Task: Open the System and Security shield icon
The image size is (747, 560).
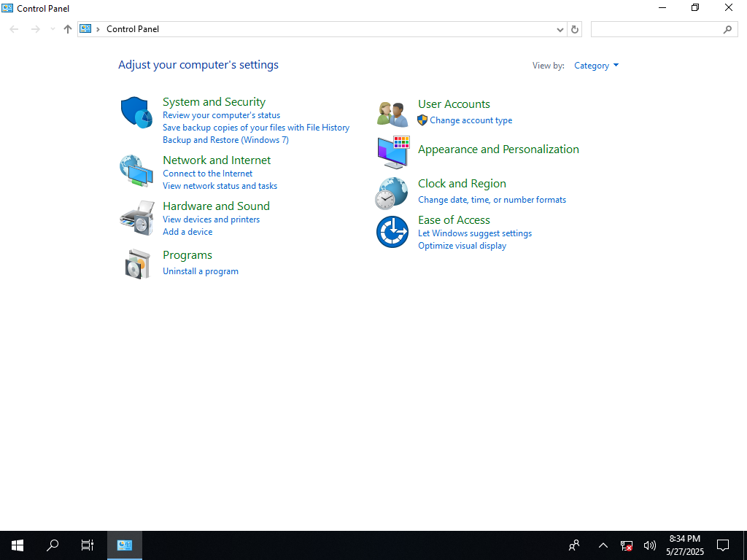Action: (x=136, y=112)
